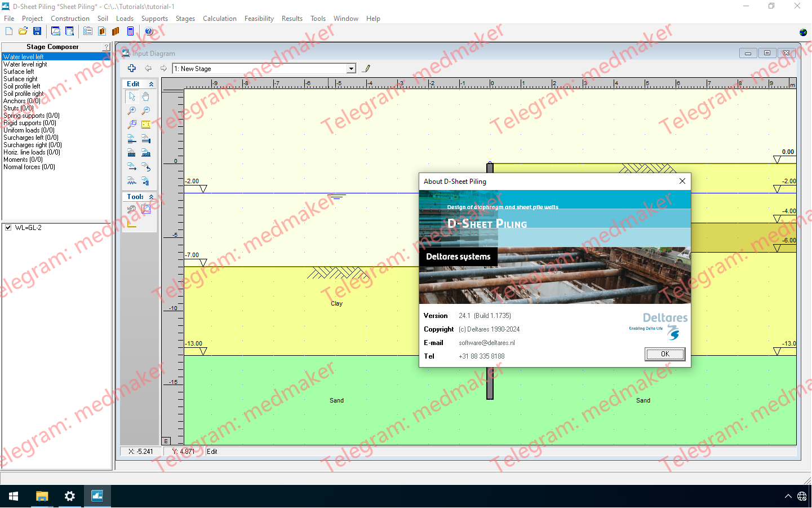Click the Open file folder icon

23,32
